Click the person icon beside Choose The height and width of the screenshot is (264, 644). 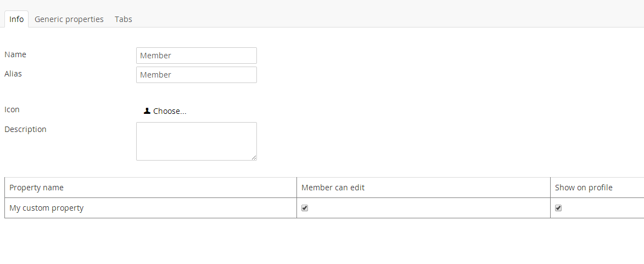click(x=147, y=111)
